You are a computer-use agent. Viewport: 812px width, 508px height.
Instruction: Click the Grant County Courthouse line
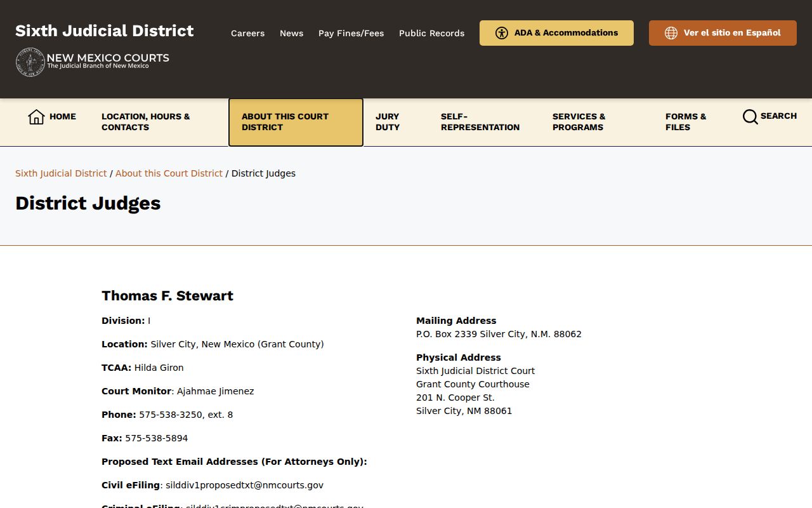473,384
